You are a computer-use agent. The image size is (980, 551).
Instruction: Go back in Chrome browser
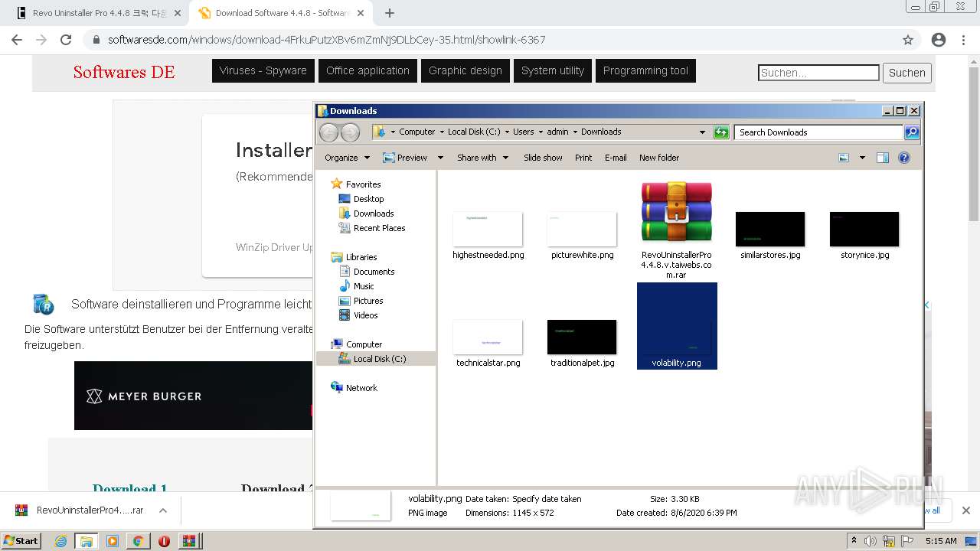(17, 40)
